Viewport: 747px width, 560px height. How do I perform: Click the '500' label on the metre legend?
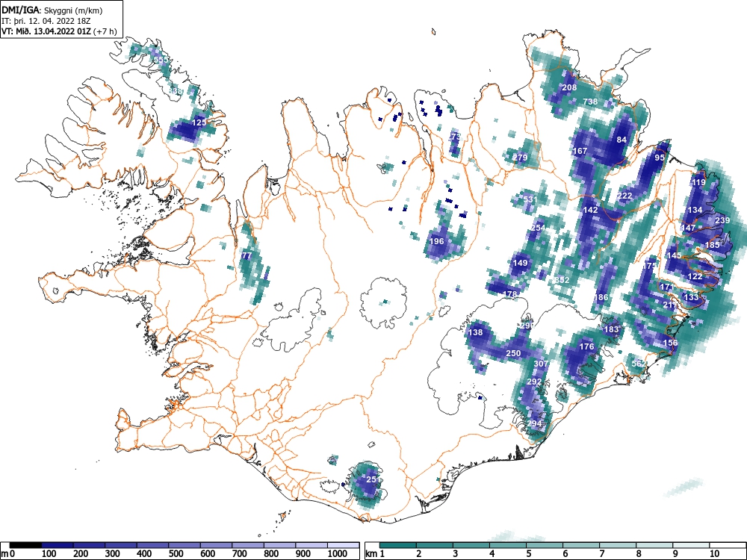click(176, 554)
